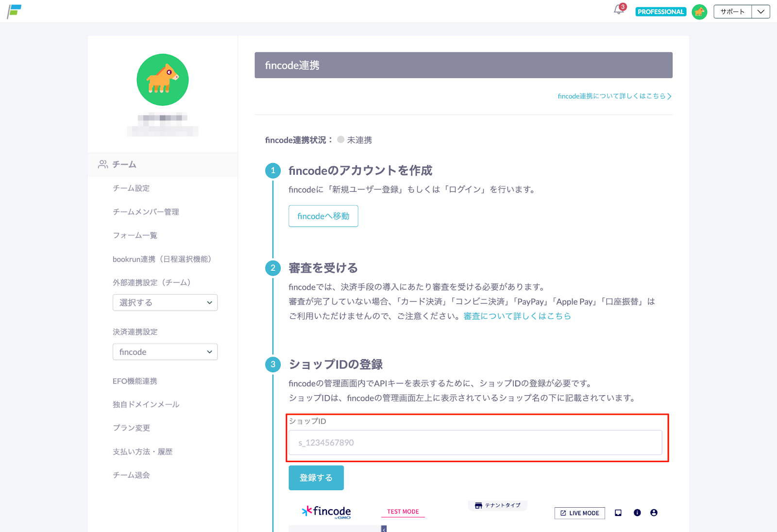The width and height of the screenshot is (777, 532).
Task: Click the LIVE MODE button in preview
Action: point(580,513)
